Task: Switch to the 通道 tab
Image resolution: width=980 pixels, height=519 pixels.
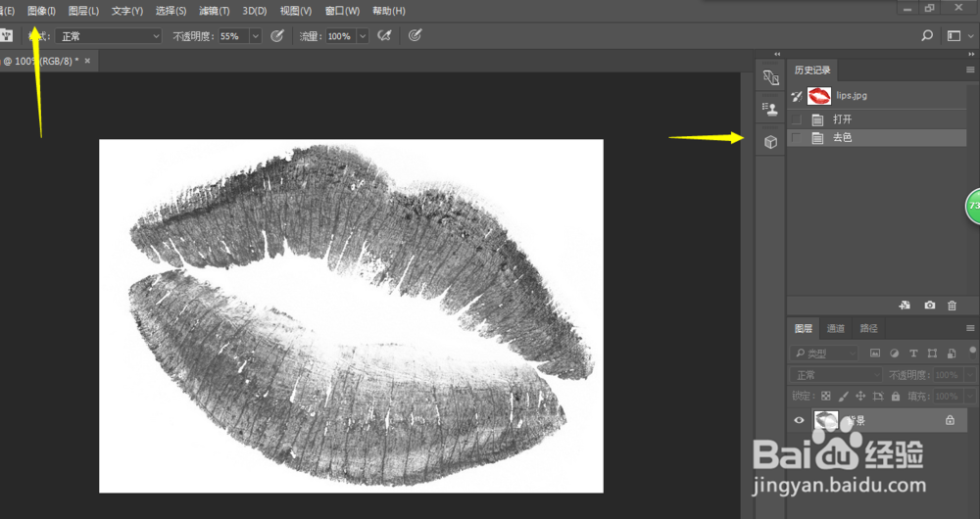Action: coord(836,328)
